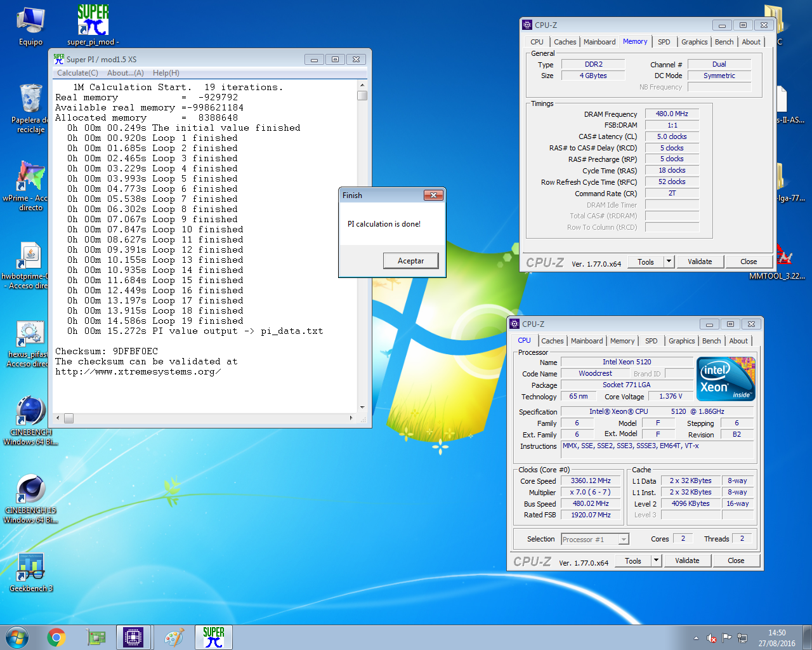Open Geekbench 3 desktop shortcut

click(30, 573)
